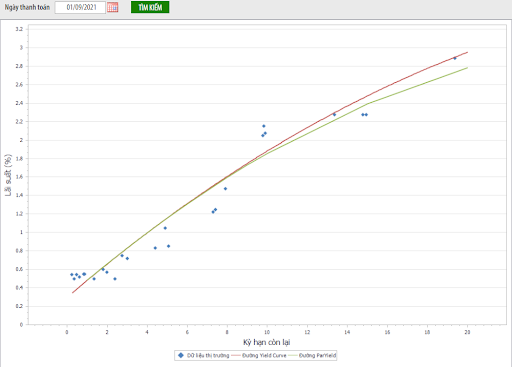The image size is (512, 367).
Task: Select the highest data point near 10 years
Action: point(264,126)
